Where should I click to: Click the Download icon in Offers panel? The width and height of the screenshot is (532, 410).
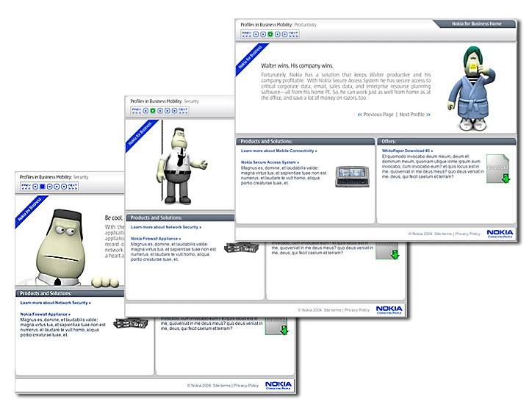[498, 169]
